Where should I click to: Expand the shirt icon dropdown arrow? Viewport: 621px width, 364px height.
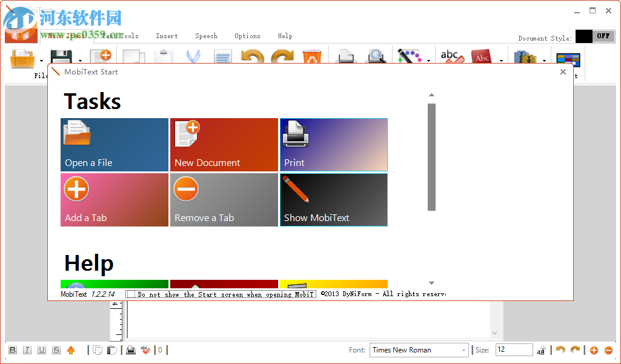click(545, 61)
